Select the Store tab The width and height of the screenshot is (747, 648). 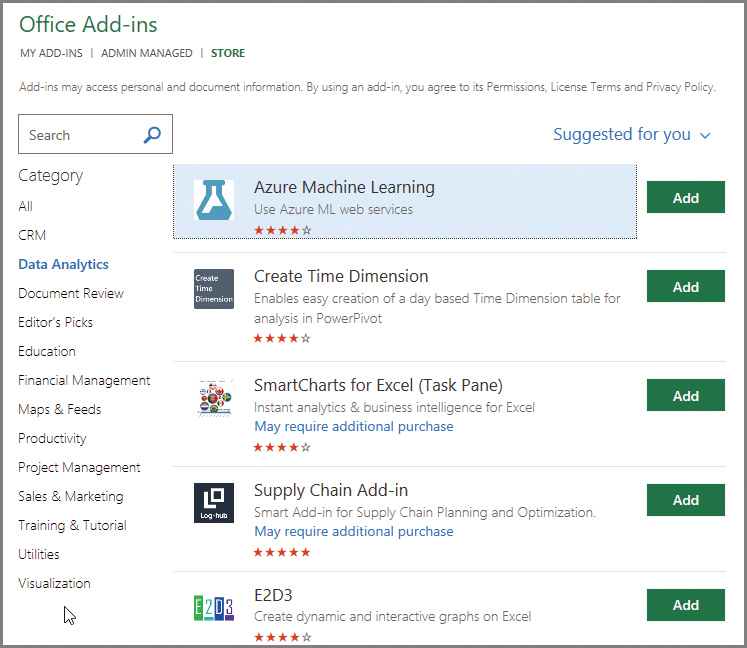(x=227, y=53)
